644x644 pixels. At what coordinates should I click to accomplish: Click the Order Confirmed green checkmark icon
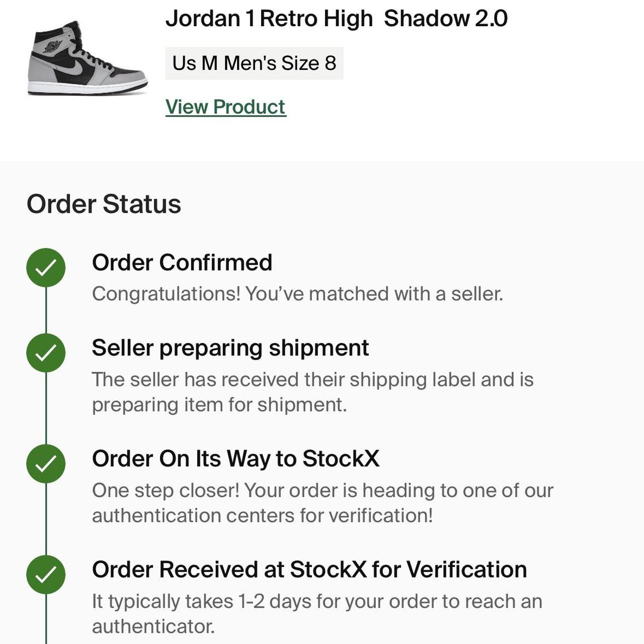click(x=46, y=268)
